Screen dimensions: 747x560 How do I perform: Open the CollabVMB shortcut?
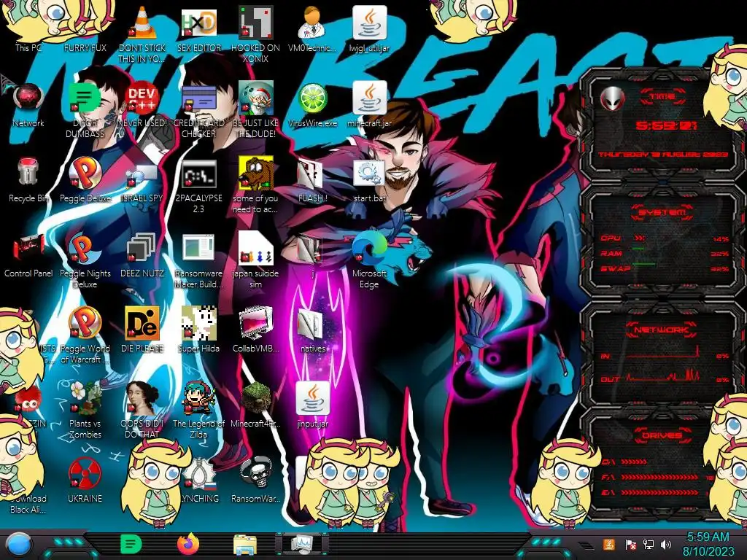pos(255,330)
